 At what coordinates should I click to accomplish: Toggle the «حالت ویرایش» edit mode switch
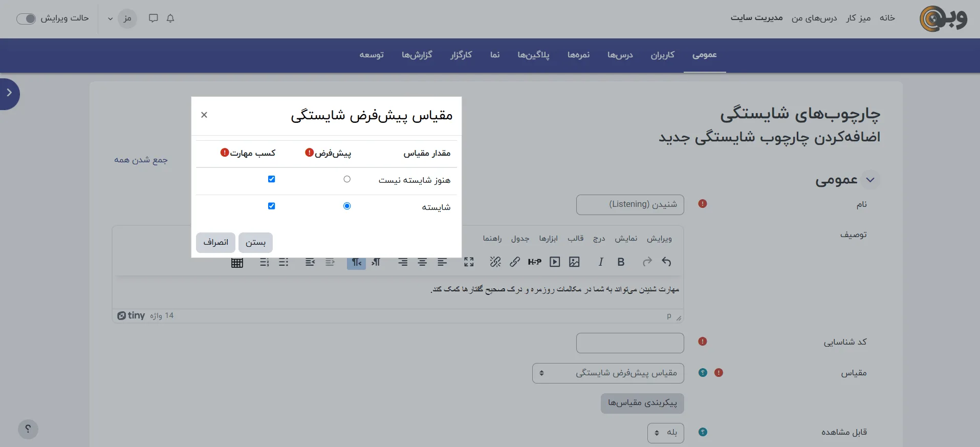coord(26,18)
